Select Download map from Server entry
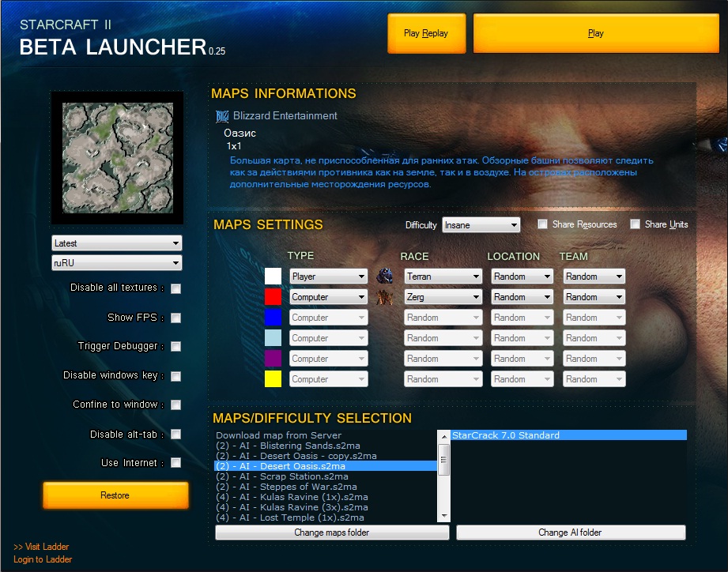Viewport: 728px width, 572px height. point(326,435)
